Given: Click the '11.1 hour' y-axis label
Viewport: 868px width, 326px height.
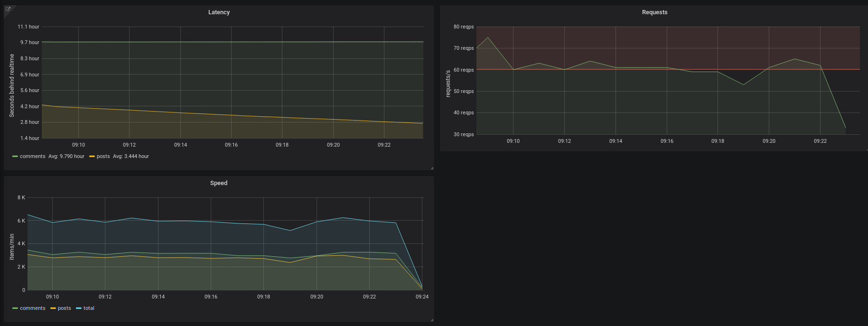Looking at the screenshot, I should [28, 27].
